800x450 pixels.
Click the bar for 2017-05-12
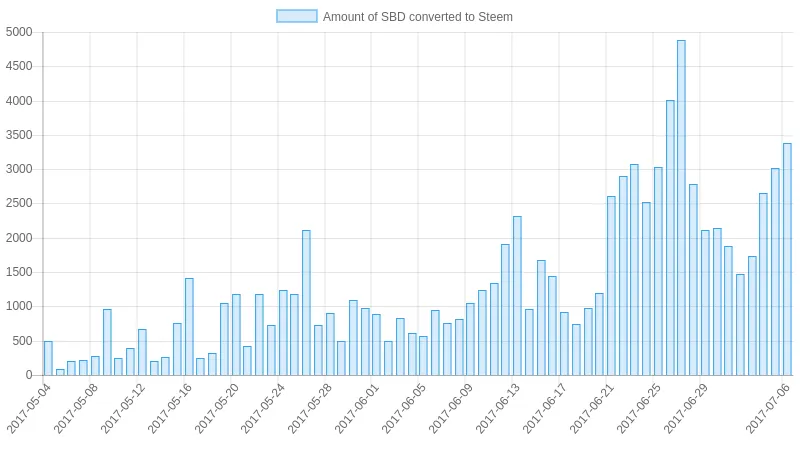click(142, 352)
